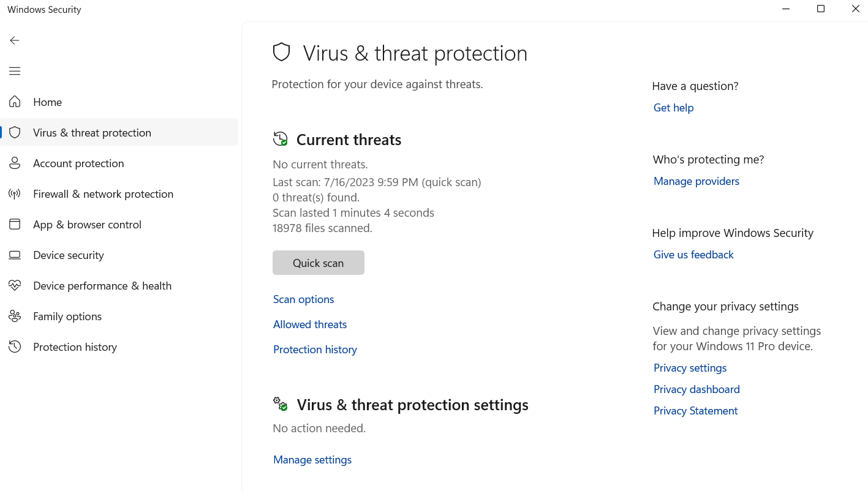Open Firewall & network protection page
868x491 pixels.
click(103, 194)
